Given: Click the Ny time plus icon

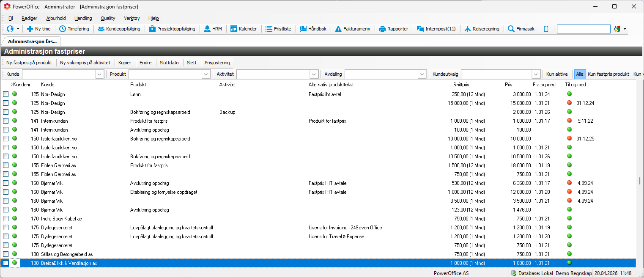Looking at the screenshot, I should click(x=30, y=29).
